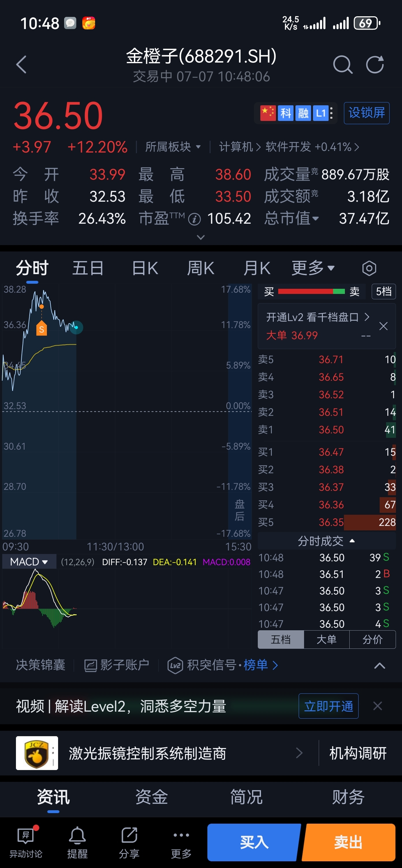This screenshot has width=402, height=868.
Task: Switch to 周K chart tab
Action: tap(201, 269)
